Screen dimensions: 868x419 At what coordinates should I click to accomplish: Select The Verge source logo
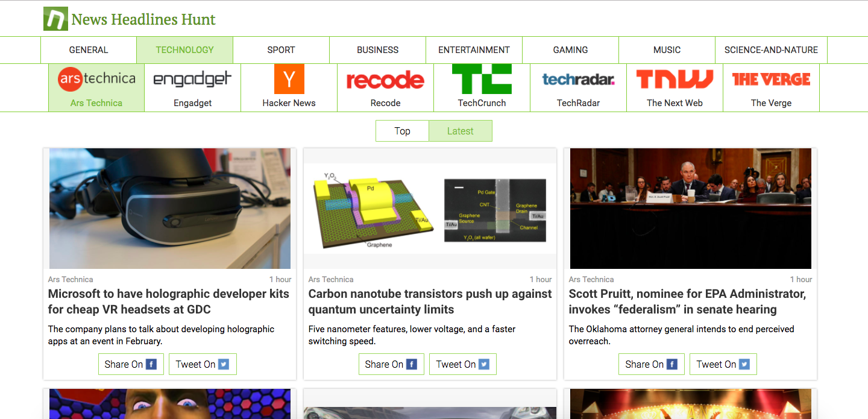click(772, 79)
